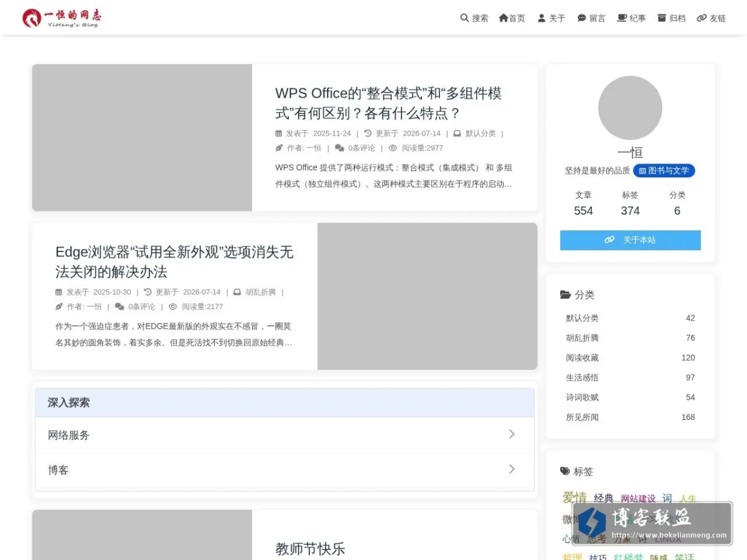This screenshot has width=747, height=560.
Task: Click the category inbox icon on the WPS Office post
Action: coord(457,133)
